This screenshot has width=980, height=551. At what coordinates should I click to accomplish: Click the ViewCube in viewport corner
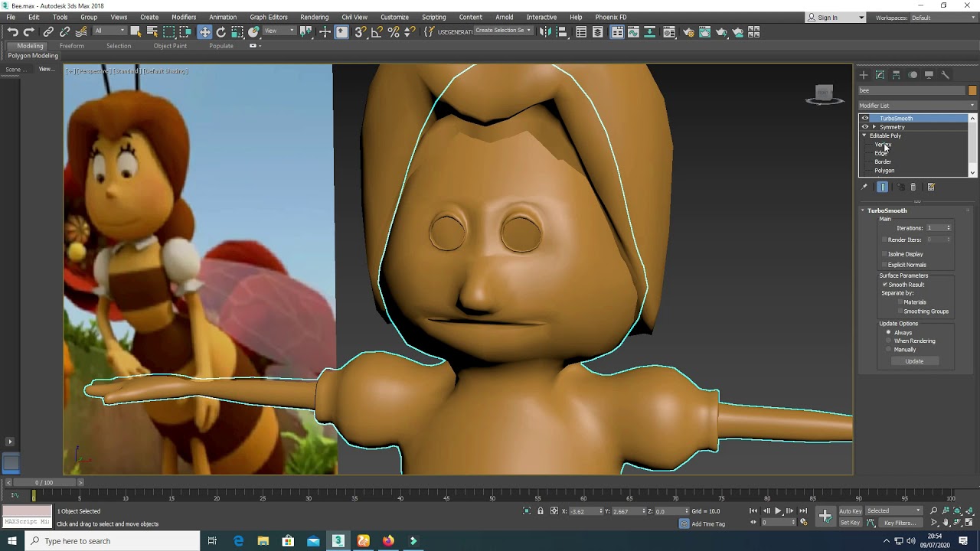click(x=825, y=94)
